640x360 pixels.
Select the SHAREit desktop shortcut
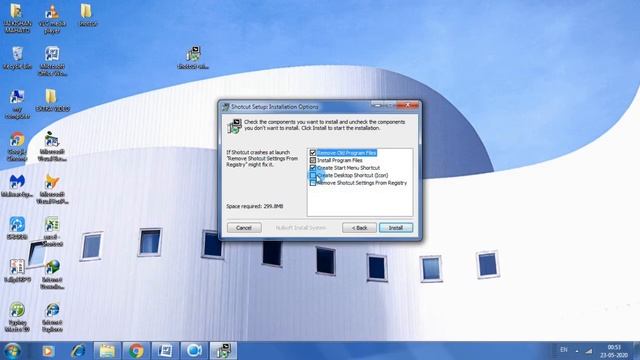[x=17, y=228]
